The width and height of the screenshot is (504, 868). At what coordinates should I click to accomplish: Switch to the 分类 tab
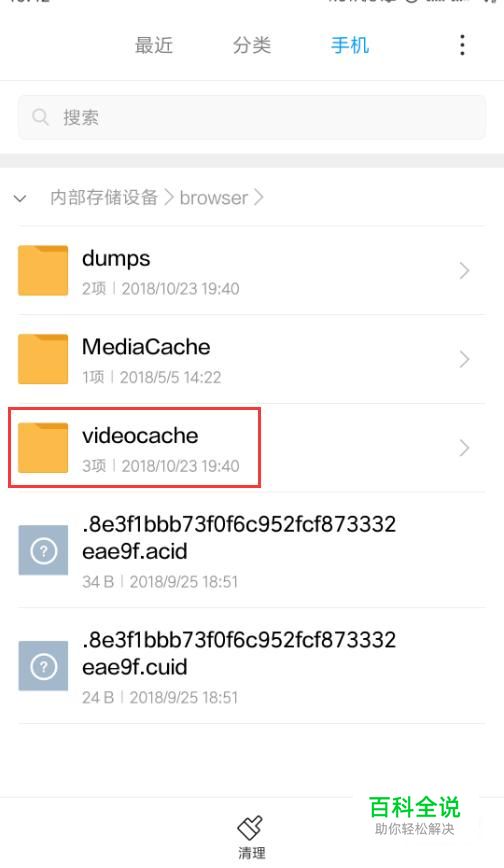coord(251,45)
